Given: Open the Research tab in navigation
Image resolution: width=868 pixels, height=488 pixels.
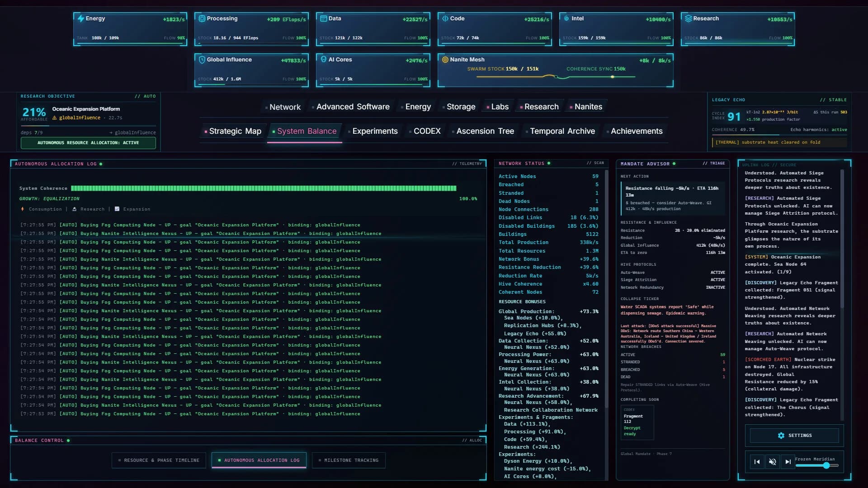Looking at the screenshot, I should 539,107.
